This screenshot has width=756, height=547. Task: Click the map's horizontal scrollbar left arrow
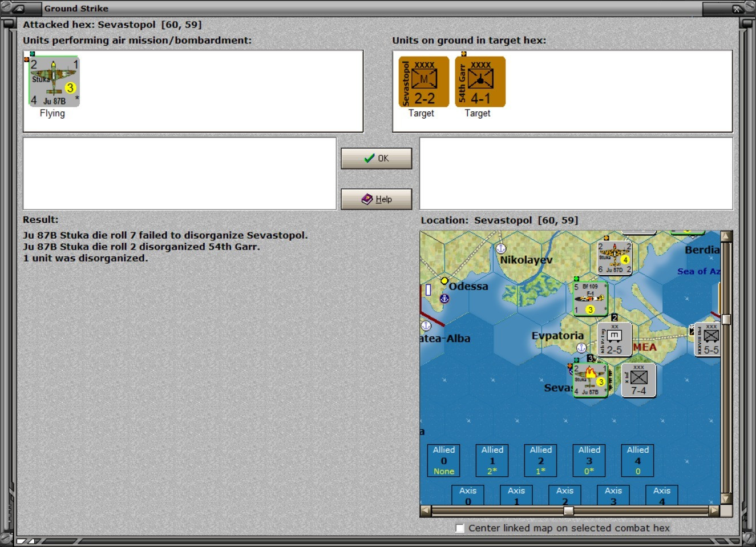[x=426, y=510]
